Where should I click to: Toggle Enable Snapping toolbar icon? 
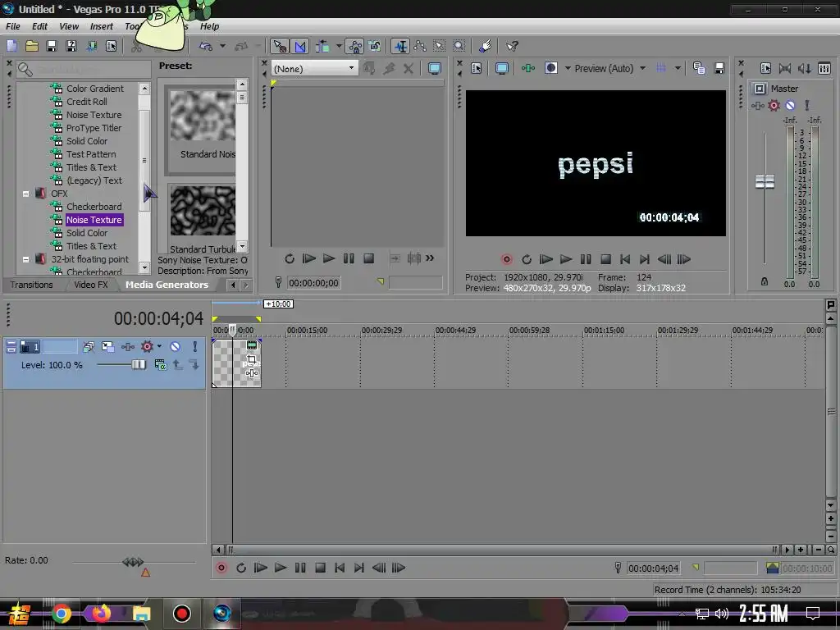[x=279, y=46]
